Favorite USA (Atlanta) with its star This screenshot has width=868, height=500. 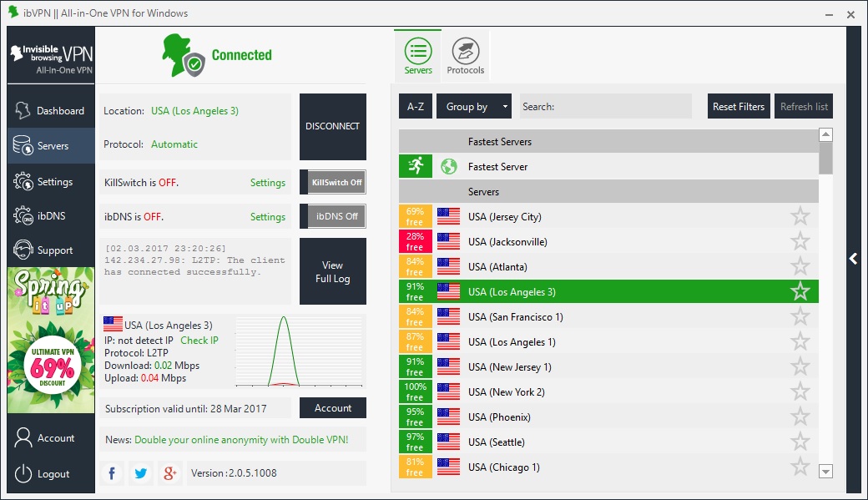point(800,266)
